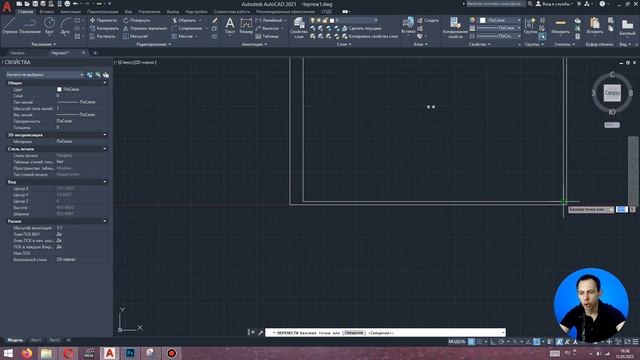Toggle ortho mode in status bar
This screenshot has width=640, height=360.
pyautogui.click(x=493, y=342)
